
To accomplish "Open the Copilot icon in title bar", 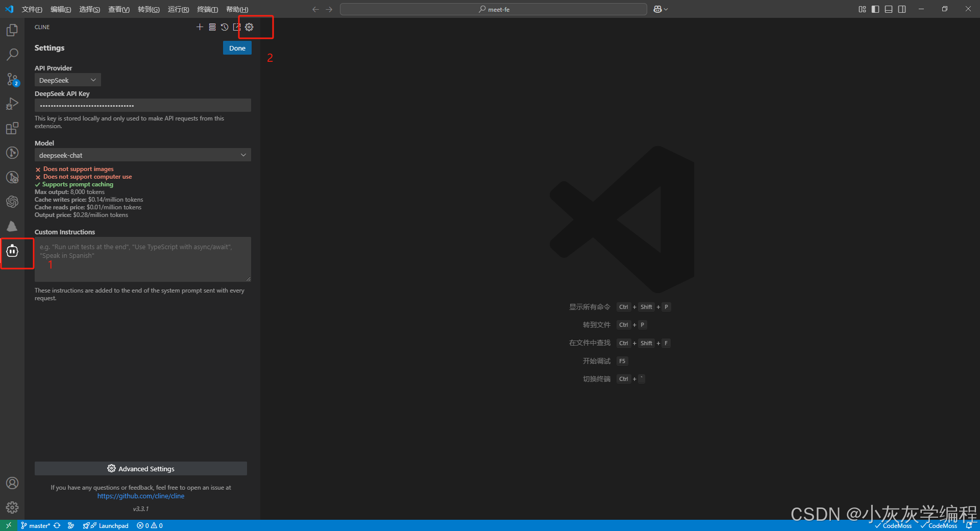I will tap(657, 9).
